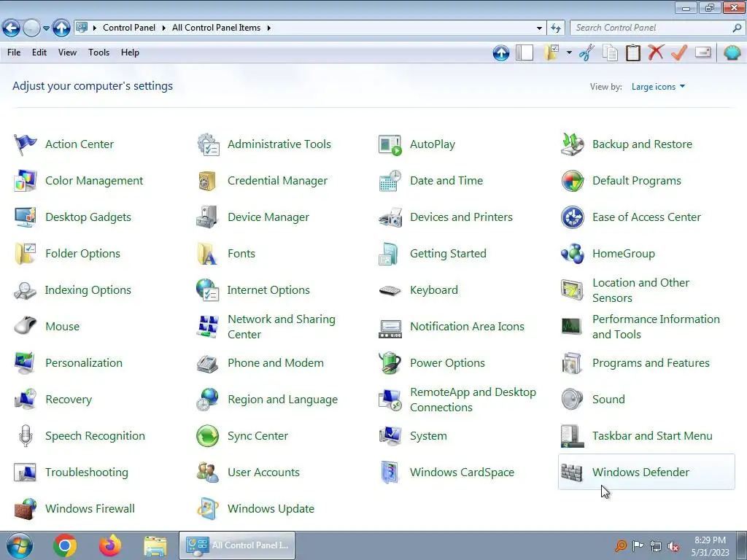Open the Folder Options icon
The height and width of the screenshot is (560, 747).
coord(26,254)
